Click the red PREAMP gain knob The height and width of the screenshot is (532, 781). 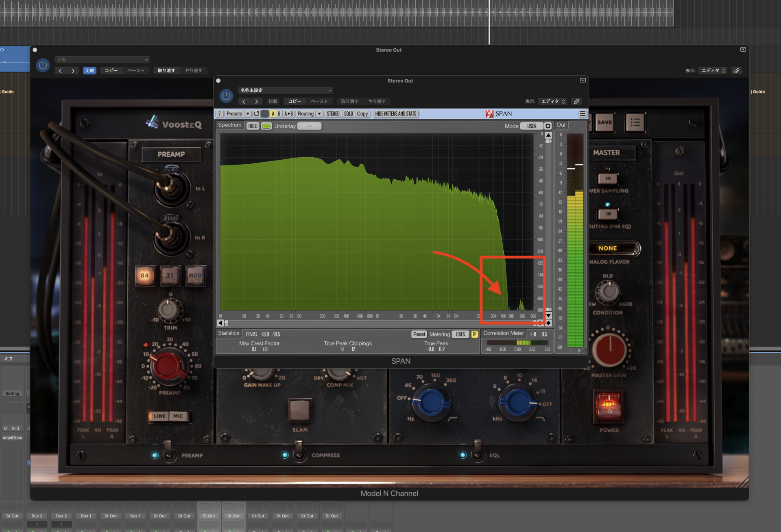click(168, 366)
